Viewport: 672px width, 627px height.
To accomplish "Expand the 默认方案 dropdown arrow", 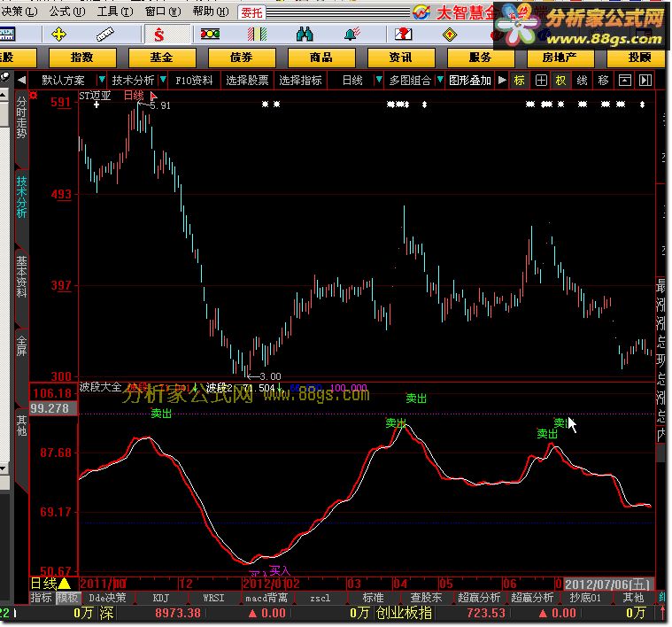I will tap(102, 80).
